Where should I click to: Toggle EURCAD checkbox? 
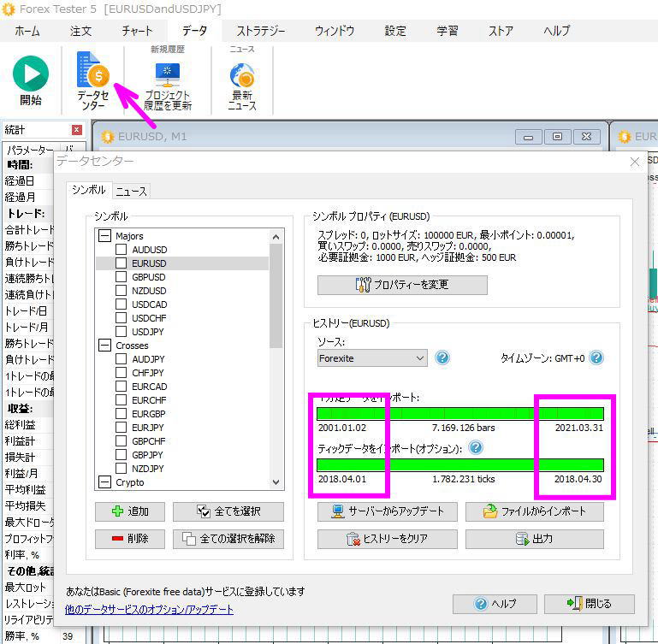pyautogui.click(x=122, y=387)
